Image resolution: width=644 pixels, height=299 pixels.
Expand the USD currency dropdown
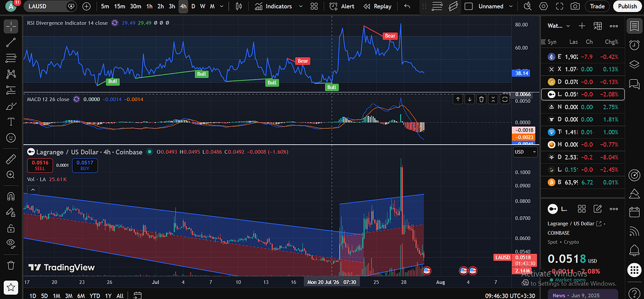coord(525,152)
